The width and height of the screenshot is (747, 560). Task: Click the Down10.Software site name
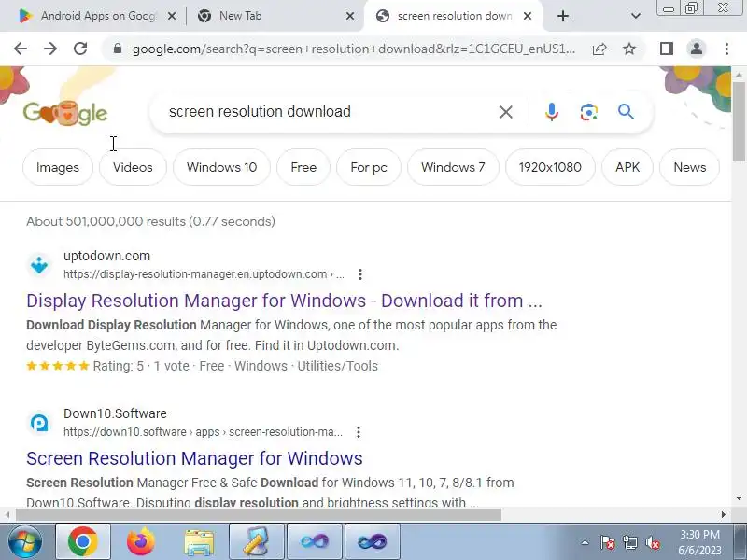click(115, 413)
